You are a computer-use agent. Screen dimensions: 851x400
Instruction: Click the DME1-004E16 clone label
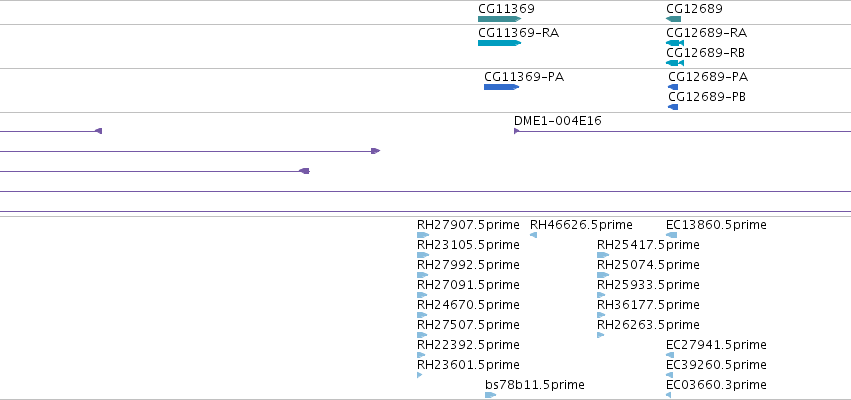click(557, 121)
